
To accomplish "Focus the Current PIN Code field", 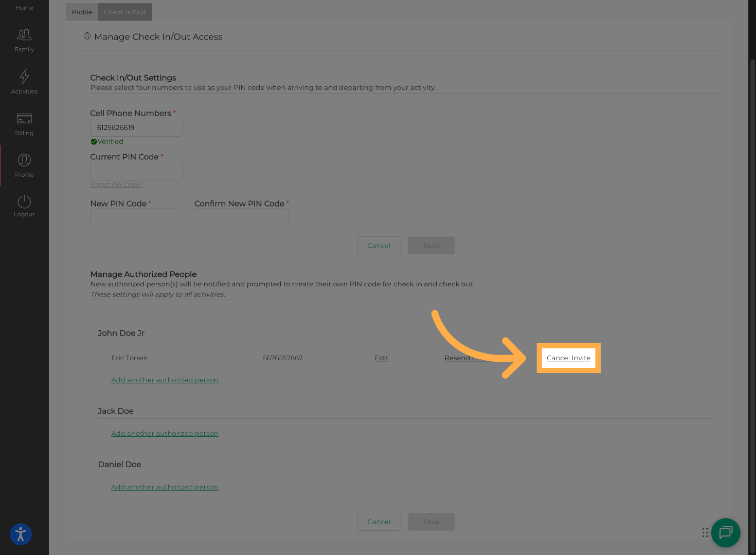I will tap(136, 171).
